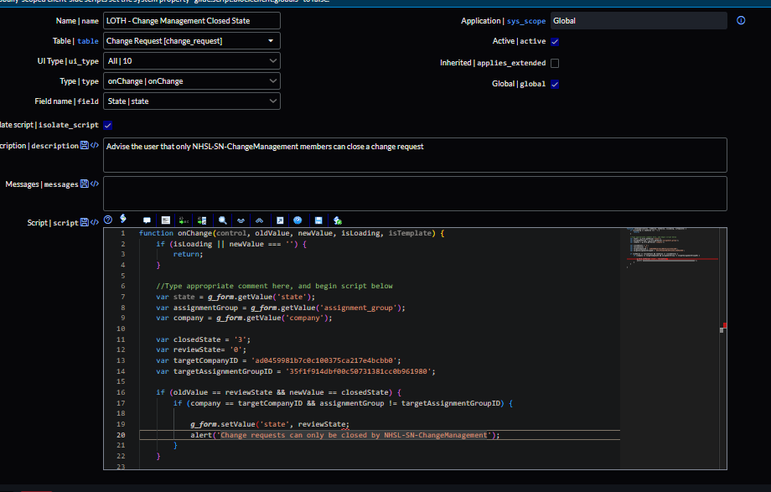
Task: Click inside the Messages text area
Action: [414, 193]
